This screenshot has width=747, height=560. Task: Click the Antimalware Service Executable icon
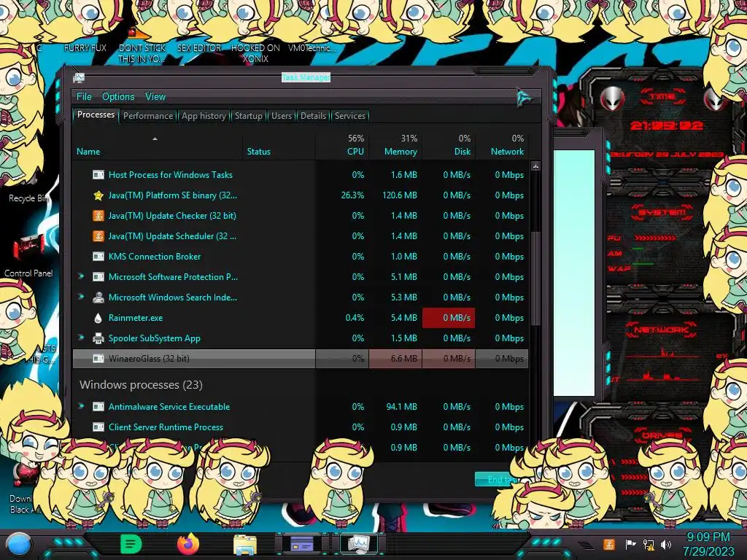pos(98,407)
